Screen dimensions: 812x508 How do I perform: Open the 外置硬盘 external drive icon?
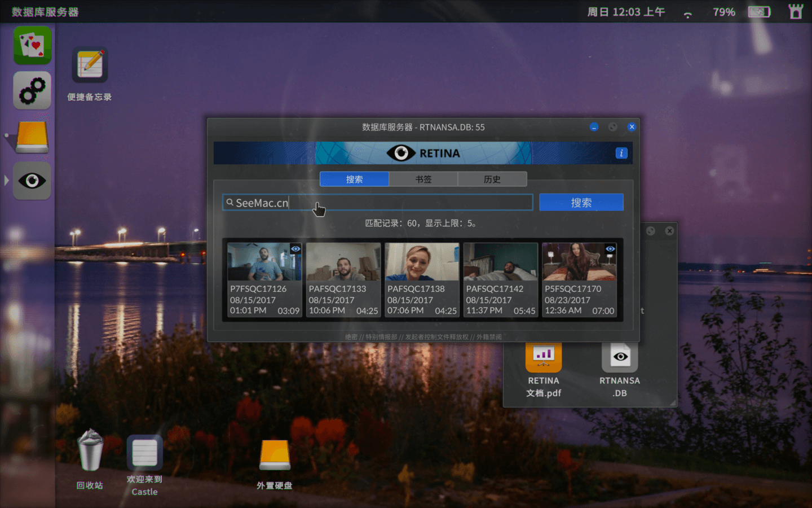coord(275,455)
